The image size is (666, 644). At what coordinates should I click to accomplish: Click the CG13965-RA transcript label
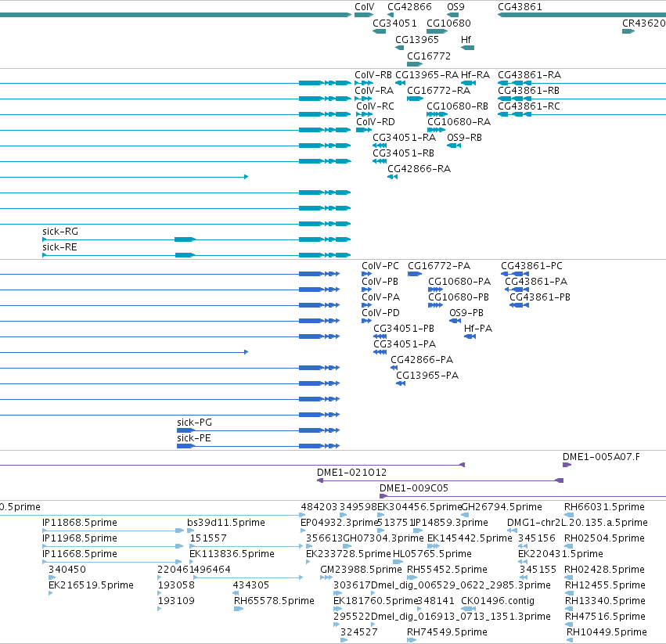coord(427,75)
